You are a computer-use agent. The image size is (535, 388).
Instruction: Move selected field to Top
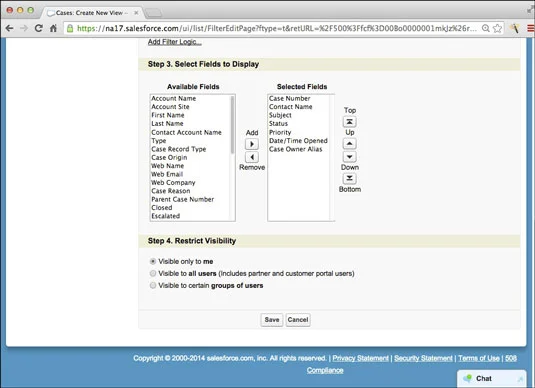[x=349, y=121]
